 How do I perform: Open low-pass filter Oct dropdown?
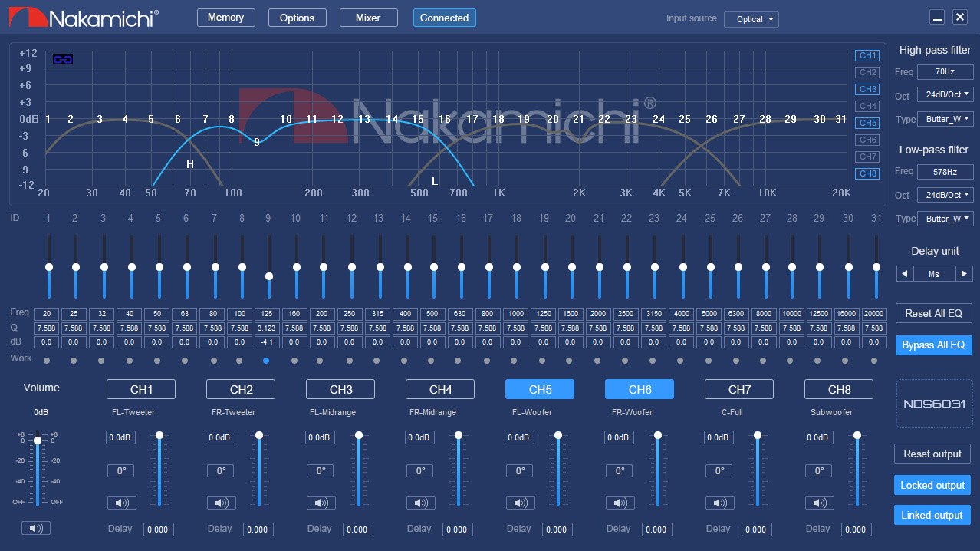(945, 195)
